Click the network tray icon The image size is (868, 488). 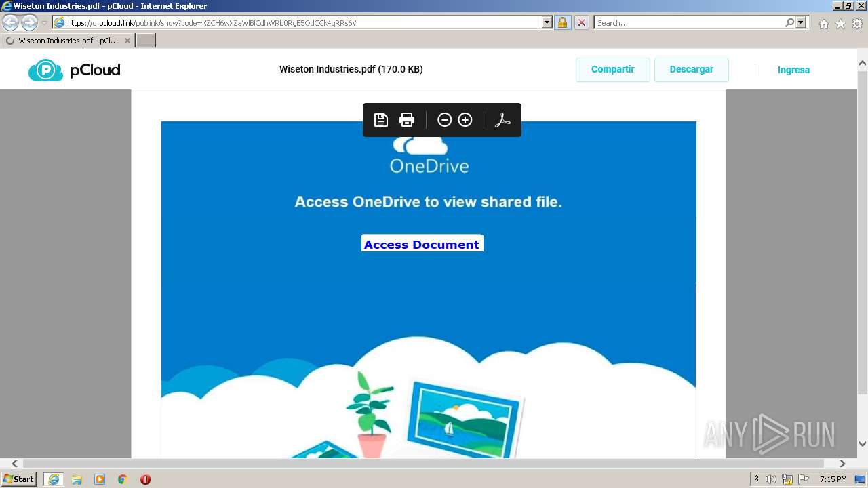click(787, 479)
